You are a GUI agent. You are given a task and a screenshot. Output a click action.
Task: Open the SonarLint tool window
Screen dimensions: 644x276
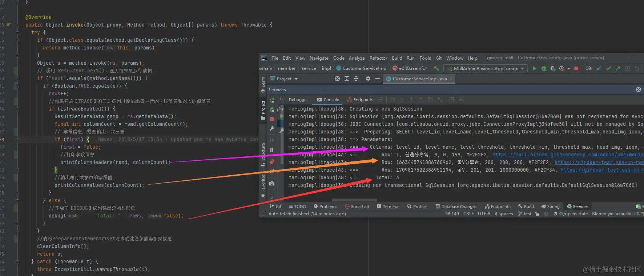[x=357, y=206]
